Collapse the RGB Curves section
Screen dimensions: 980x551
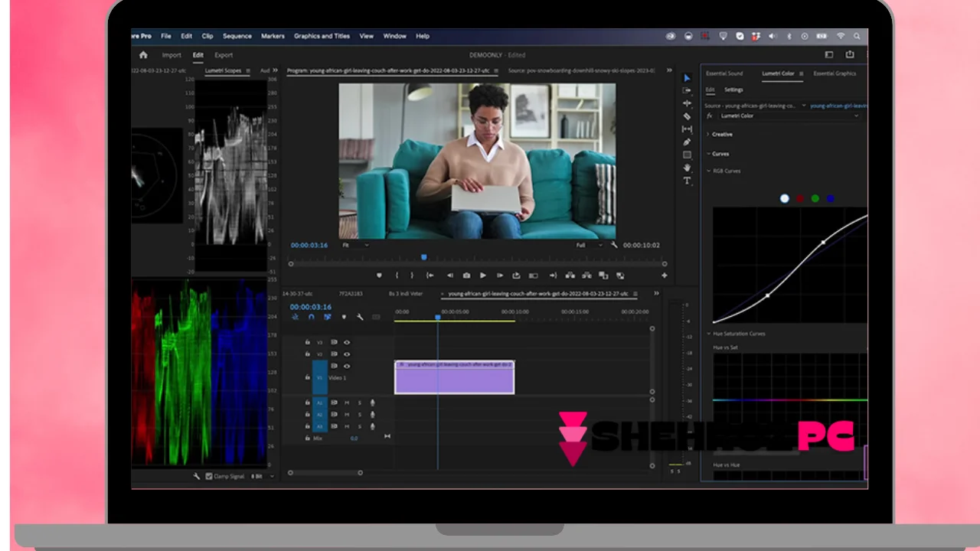[708, 171]
